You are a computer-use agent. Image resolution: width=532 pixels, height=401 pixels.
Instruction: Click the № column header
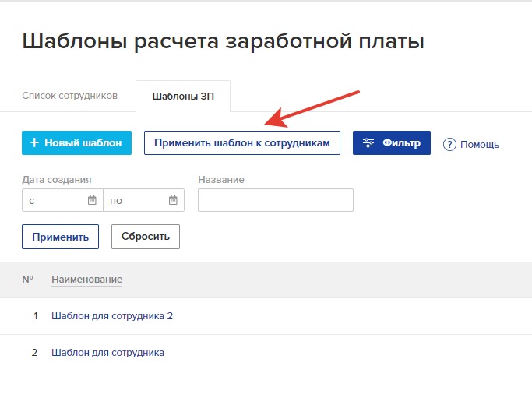[28, 280]
